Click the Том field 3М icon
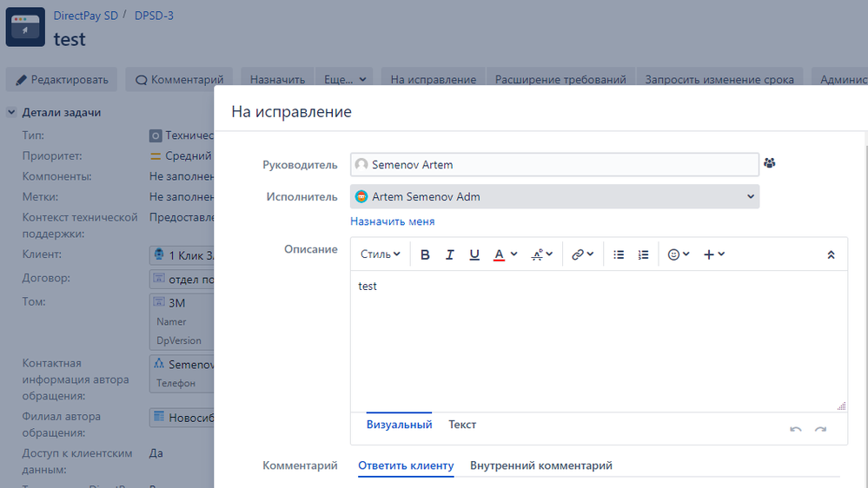This screenshot has height=488, width=868. pyautogui.click(x=159, y=301)
